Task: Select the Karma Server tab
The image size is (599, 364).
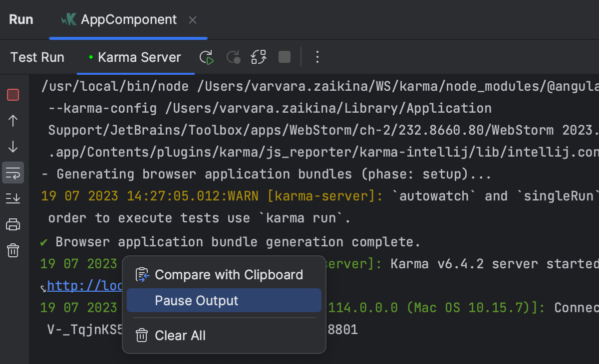Action: coord(139,57)
